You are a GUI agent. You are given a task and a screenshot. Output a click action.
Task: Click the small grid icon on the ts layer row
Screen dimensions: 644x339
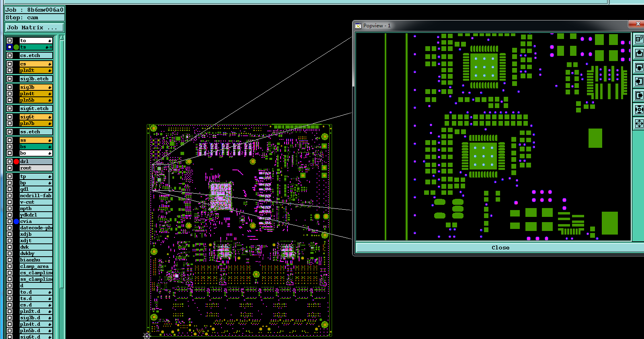51,47
